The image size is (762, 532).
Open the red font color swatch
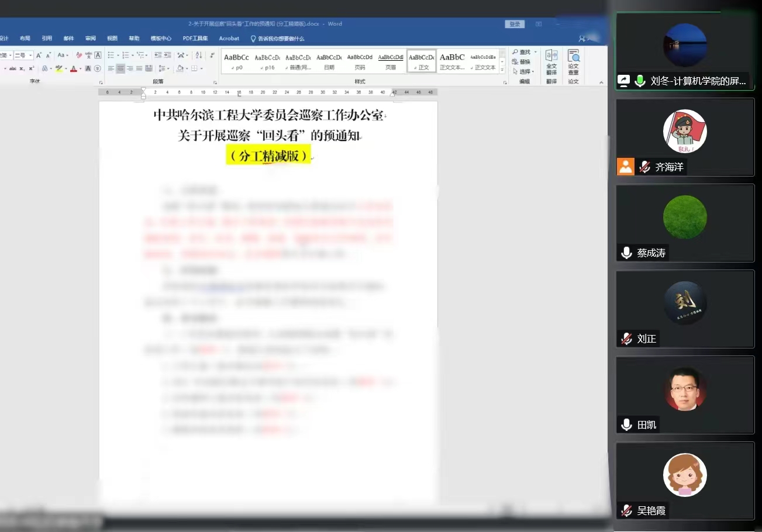pyautogui.click(x=74, y=68)
